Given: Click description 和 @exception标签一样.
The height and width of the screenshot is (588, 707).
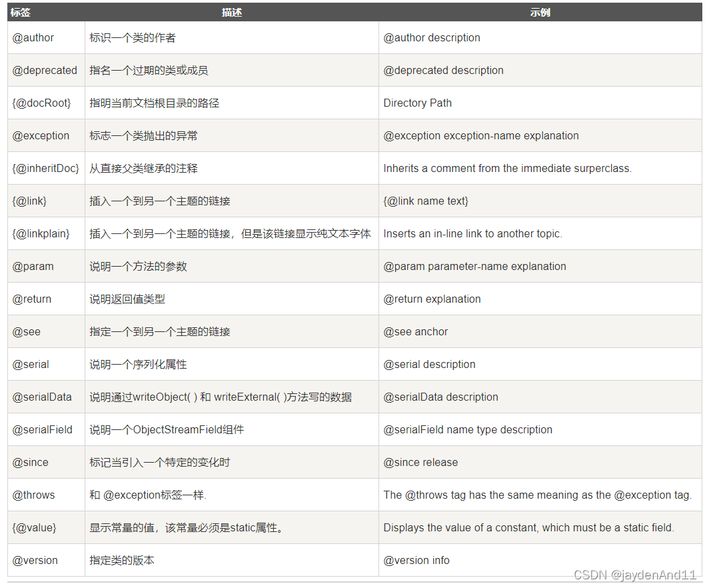Looking at the screenshot, I should click(148, 495).
